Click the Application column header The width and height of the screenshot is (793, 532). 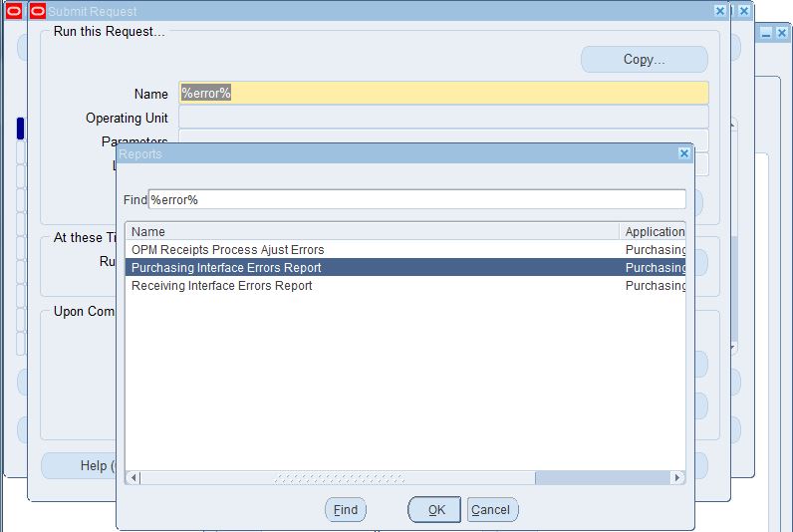click(x=653, y=231)
